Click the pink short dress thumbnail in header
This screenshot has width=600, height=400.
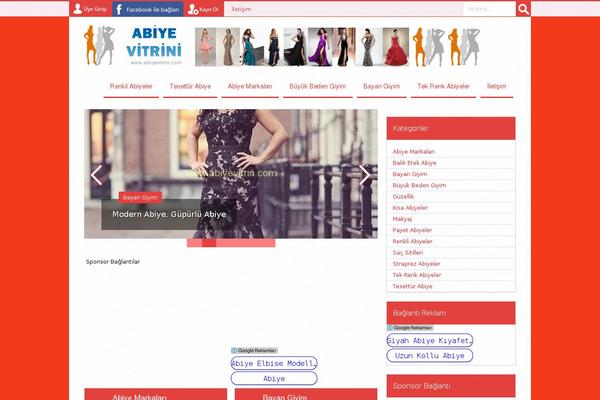pyautogui.click(x=205, y=47)
